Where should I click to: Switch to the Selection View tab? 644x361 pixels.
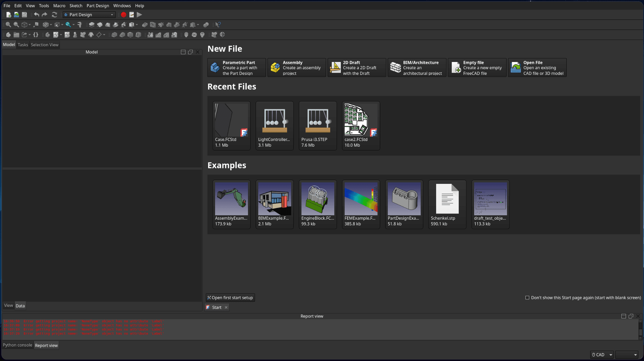[45, 45]
